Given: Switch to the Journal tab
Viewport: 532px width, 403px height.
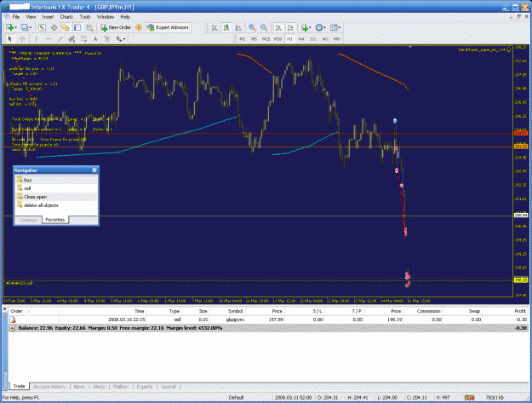Looking at the screenshot, I should pos(169,386).
